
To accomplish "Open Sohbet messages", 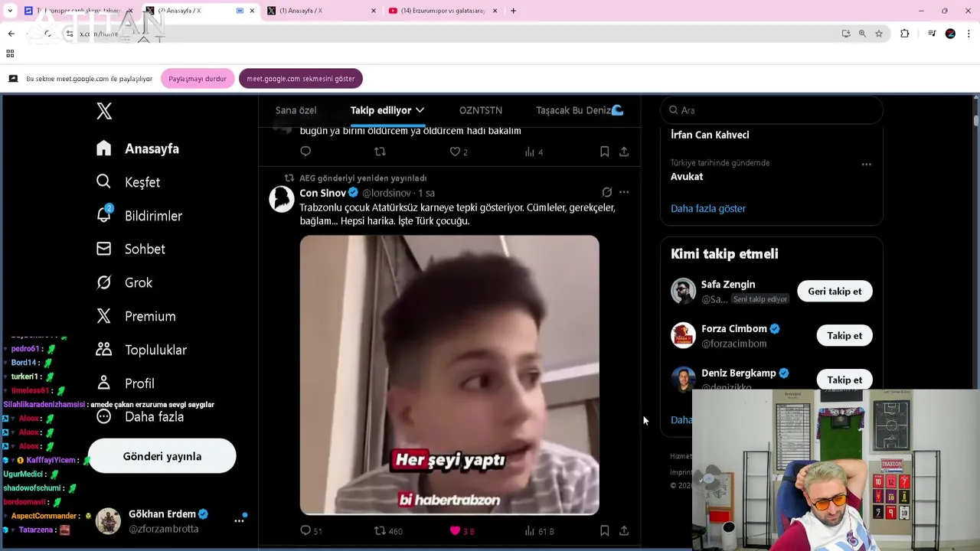I will [x=130, y=249].
